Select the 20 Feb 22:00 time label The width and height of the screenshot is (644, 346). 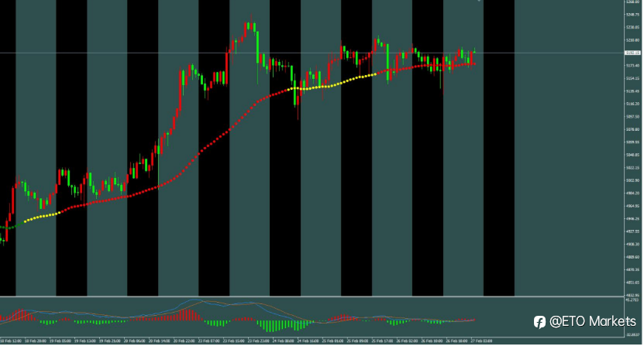pyautogui.click(x=184, y=341)
